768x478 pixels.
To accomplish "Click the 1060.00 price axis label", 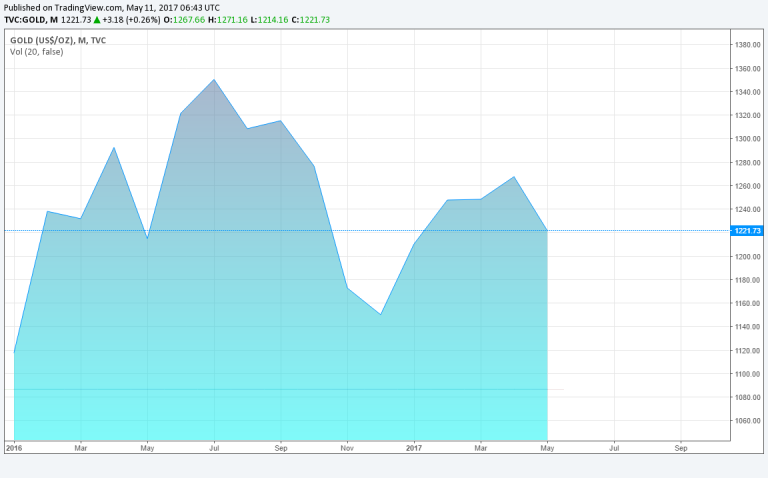I will coord(747,421).
